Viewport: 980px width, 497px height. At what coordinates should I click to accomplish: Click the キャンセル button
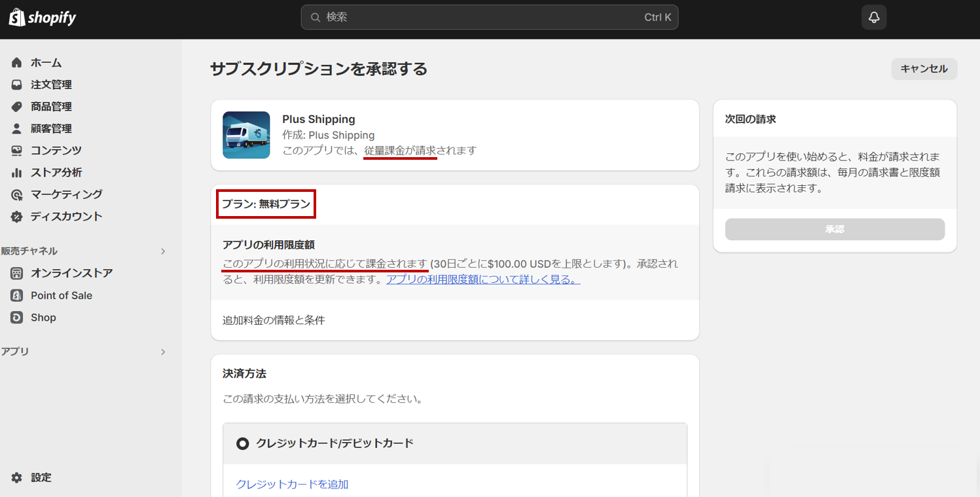click(x=924, y=69)
